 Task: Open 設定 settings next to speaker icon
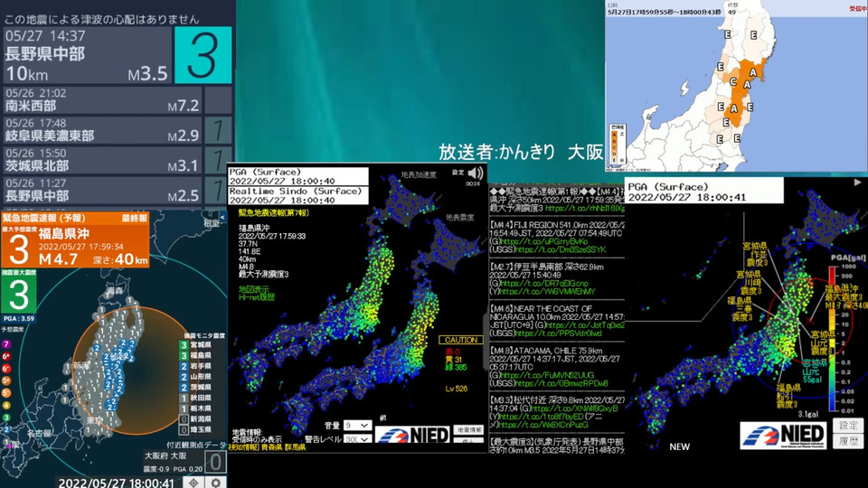point(458,172)
